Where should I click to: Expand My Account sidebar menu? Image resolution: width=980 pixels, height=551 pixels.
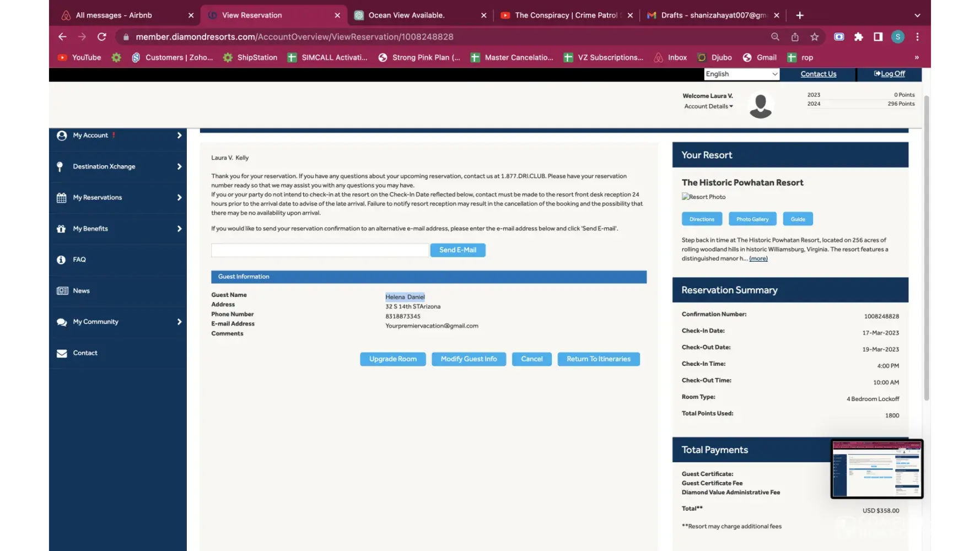point(118,136)
